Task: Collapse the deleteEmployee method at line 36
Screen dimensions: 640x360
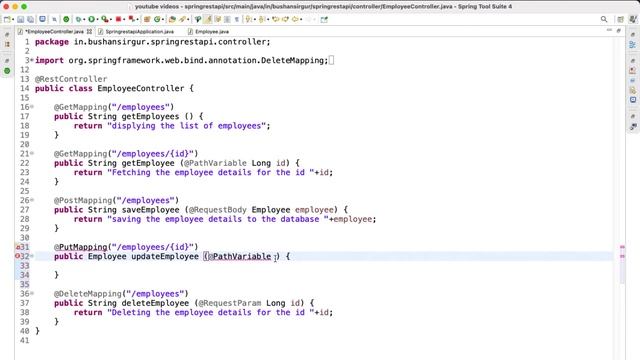Action: [32, 294]
